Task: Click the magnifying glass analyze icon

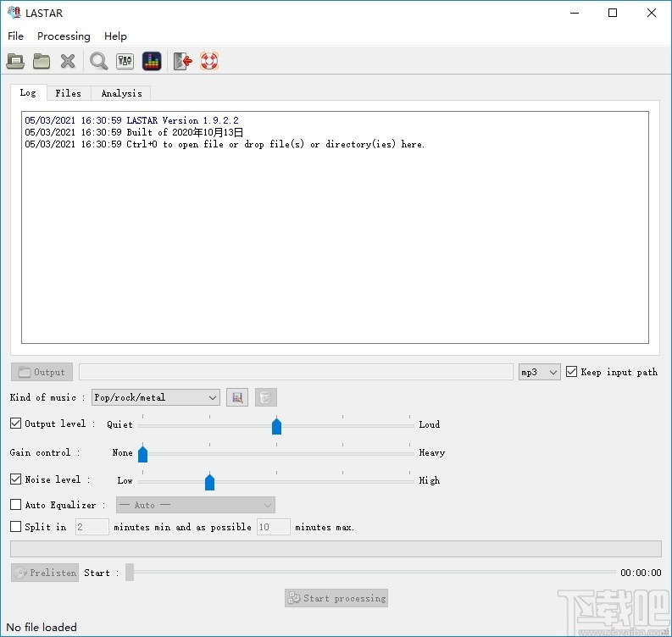Action: [98, 61]
